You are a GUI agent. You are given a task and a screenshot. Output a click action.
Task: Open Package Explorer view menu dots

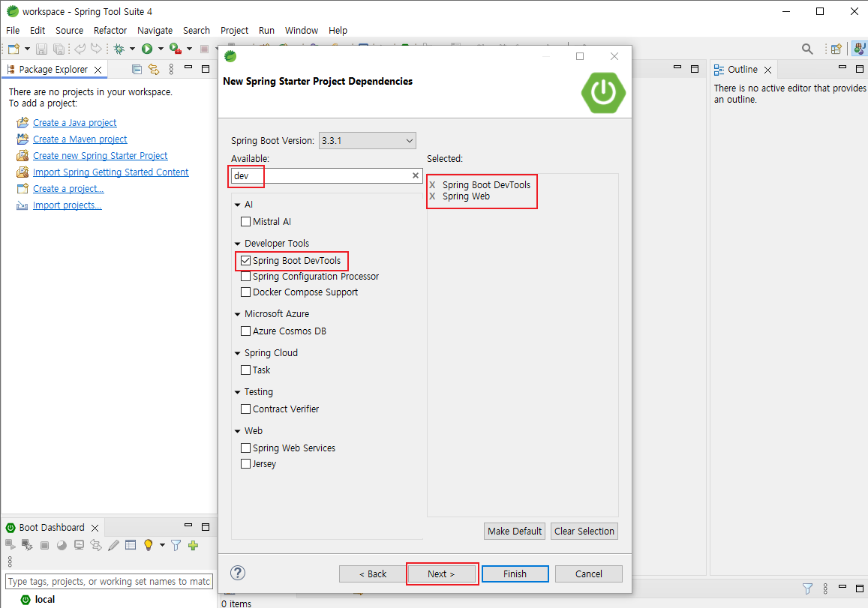(x=171, y=69)
